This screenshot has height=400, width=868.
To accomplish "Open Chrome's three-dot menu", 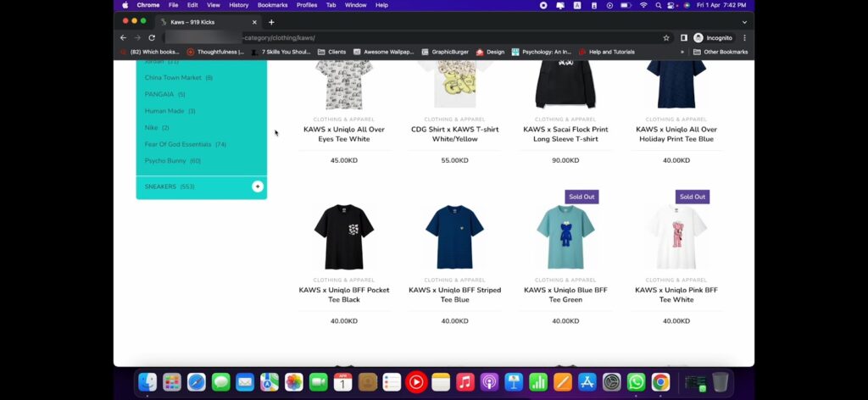I will click(x=744, y=37).
